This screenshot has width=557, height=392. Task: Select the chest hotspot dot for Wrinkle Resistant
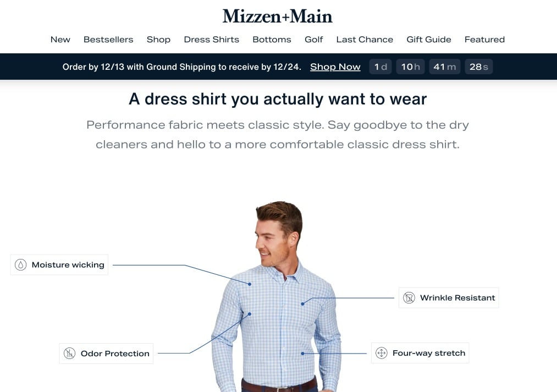tap(302, 303)
